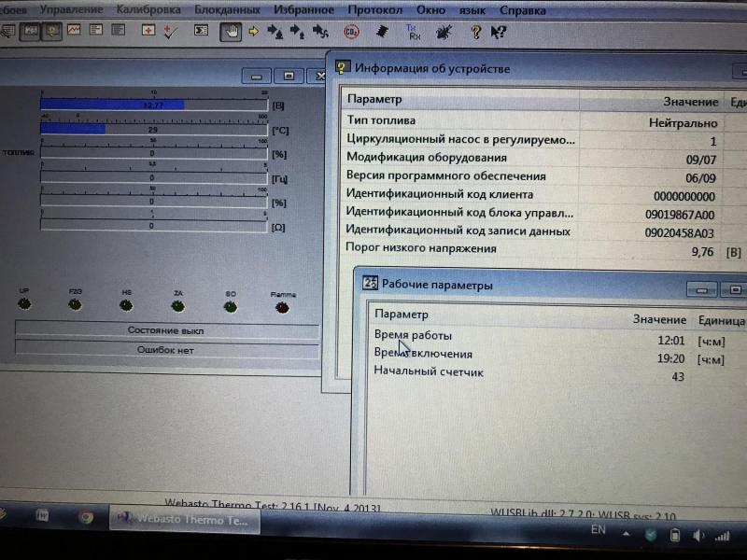The image size is (747, 560).
Task: Click the ZA status indicator light
Action: (x=177, y=305)
